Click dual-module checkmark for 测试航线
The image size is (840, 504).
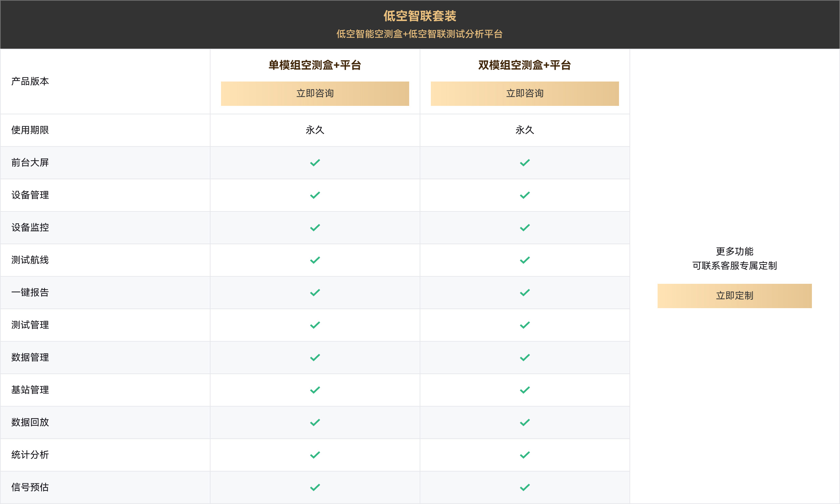(525, 260)
